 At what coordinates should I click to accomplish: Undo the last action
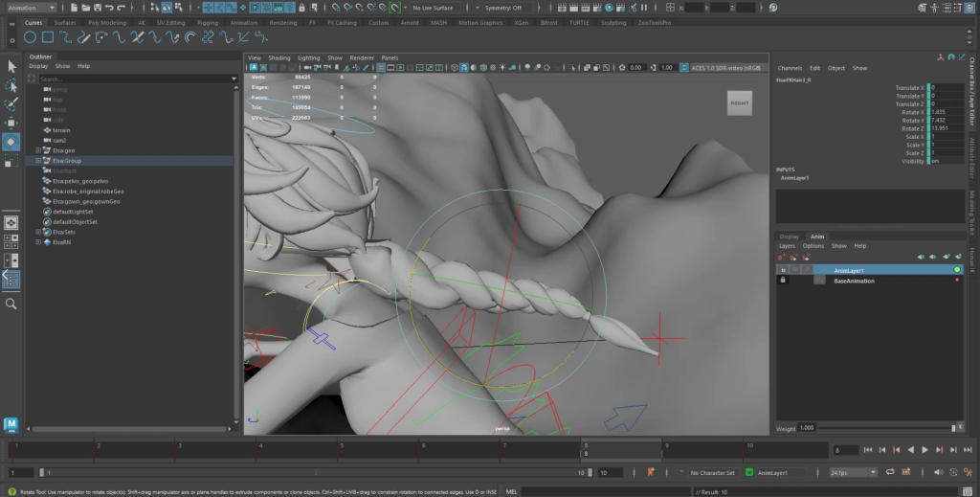click(109, 8)
